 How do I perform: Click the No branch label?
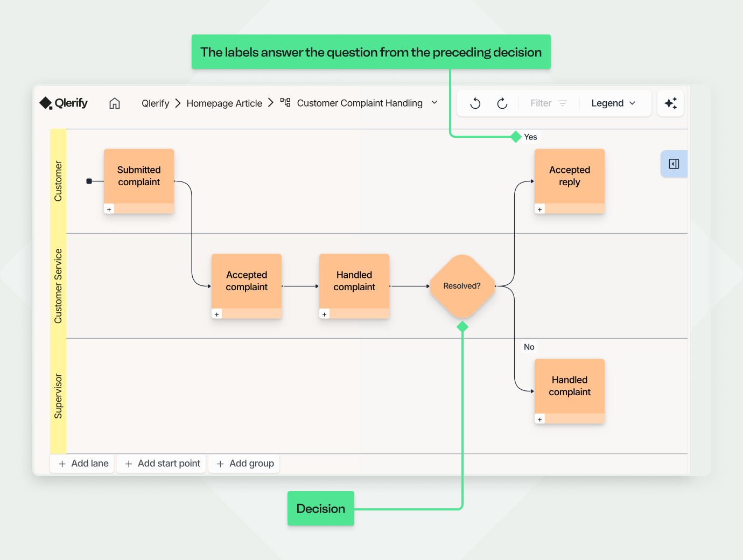(x=529, y=347)
